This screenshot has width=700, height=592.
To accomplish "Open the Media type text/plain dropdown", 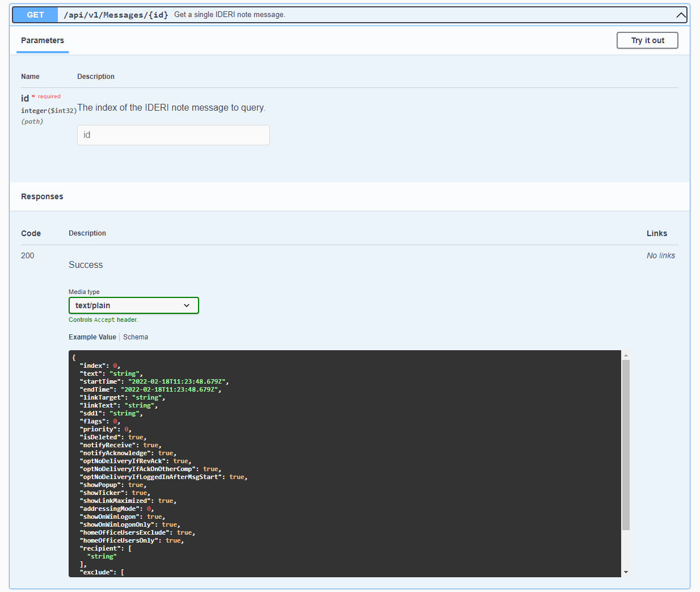I will pos(134,305).
